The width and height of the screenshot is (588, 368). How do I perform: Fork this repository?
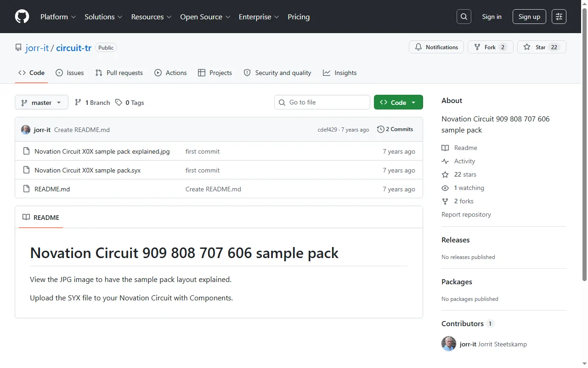(x=491, y=47)
